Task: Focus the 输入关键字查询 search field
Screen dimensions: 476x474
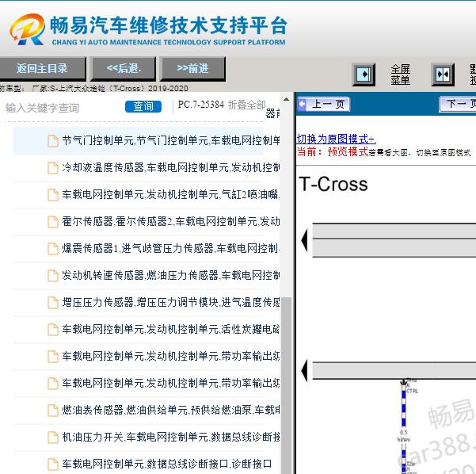Action: click(63, 108)
